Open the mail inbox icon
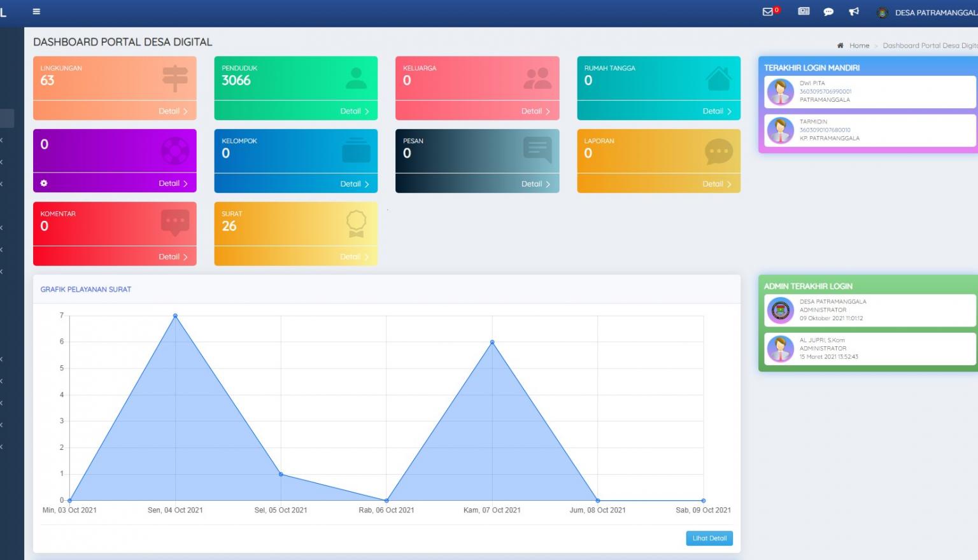The image size is (978, 560). click(768, 11)
